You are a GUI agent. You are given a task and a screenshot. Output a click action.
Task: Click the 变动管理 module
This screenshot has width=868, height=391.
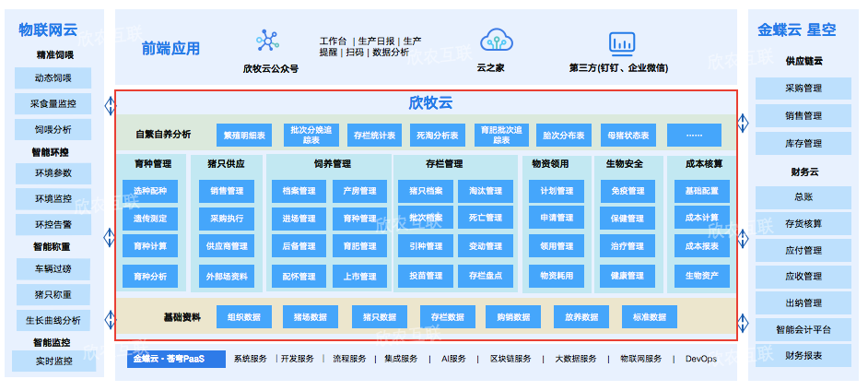click(x=486, y=246)
